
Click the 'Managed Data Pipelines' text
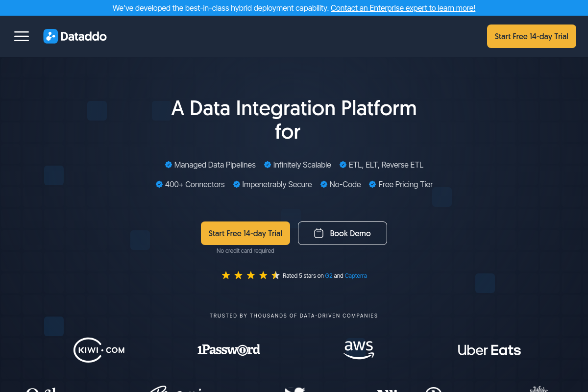[x=215, y=165]
